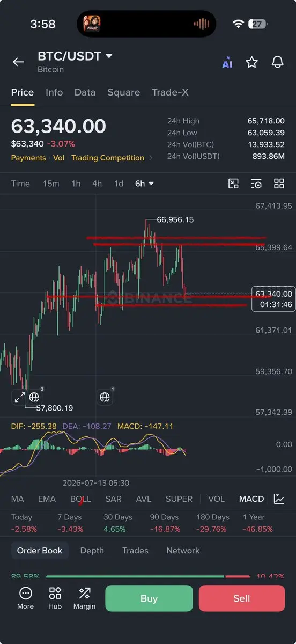Toggle the BOLL indicator

pos(80,499)
